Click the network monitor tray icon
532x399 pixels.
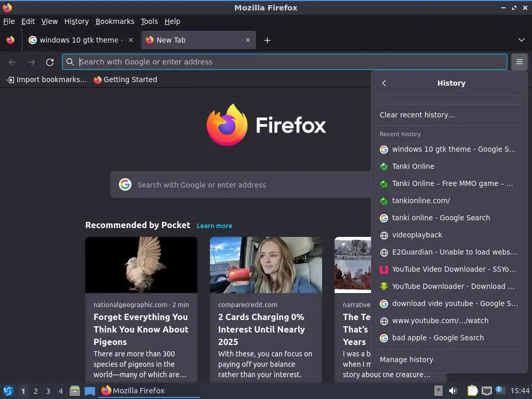point(486,391)
